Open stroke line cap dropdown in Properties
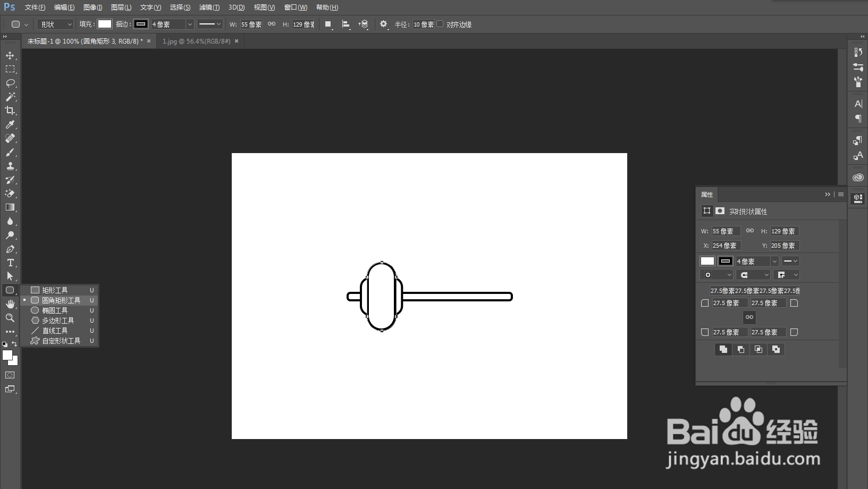This screenshot has height=489, width=868. pos(753,275)
